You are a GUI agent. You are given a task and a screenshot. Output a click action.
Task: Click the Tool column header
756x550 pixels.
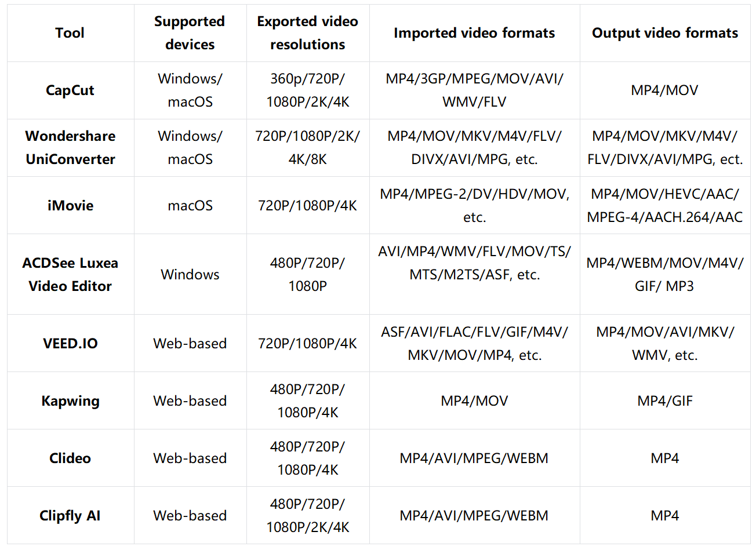pos(70,33)
